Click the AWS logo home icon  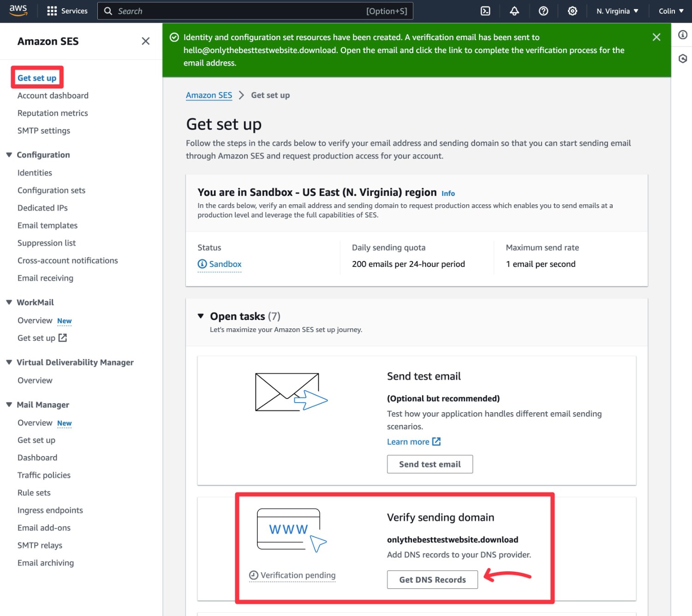(x=18, y=11)
